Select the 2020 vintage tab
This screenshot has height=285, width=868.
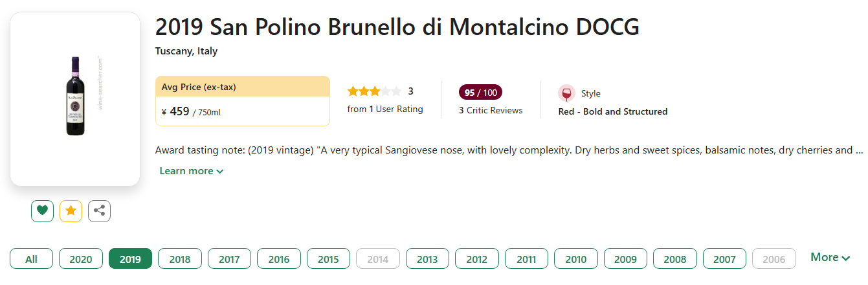tap(81, 259)
